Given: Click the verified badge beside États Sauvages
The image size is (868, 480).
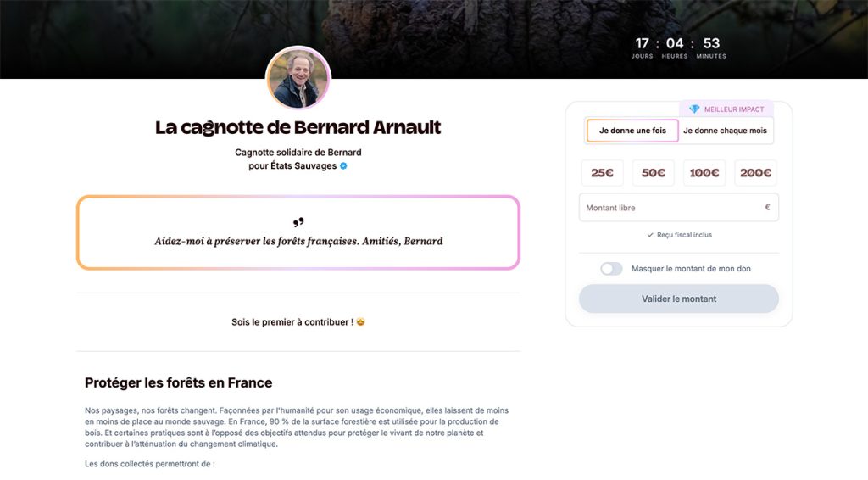Looking at the screenshot, I should pos(343,166).
